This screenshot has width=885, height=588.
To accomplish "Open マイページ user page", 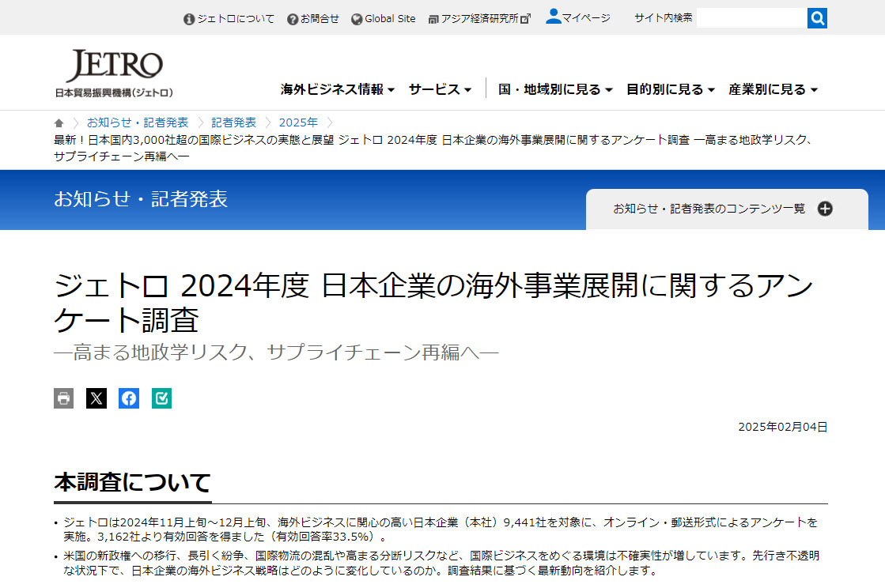I will (578, 17).
